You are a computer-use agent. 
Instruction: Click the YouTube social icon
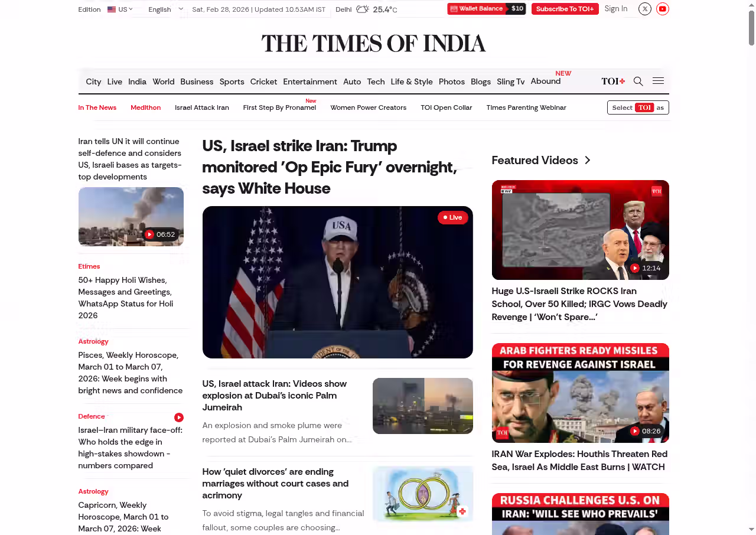point(663,9)
